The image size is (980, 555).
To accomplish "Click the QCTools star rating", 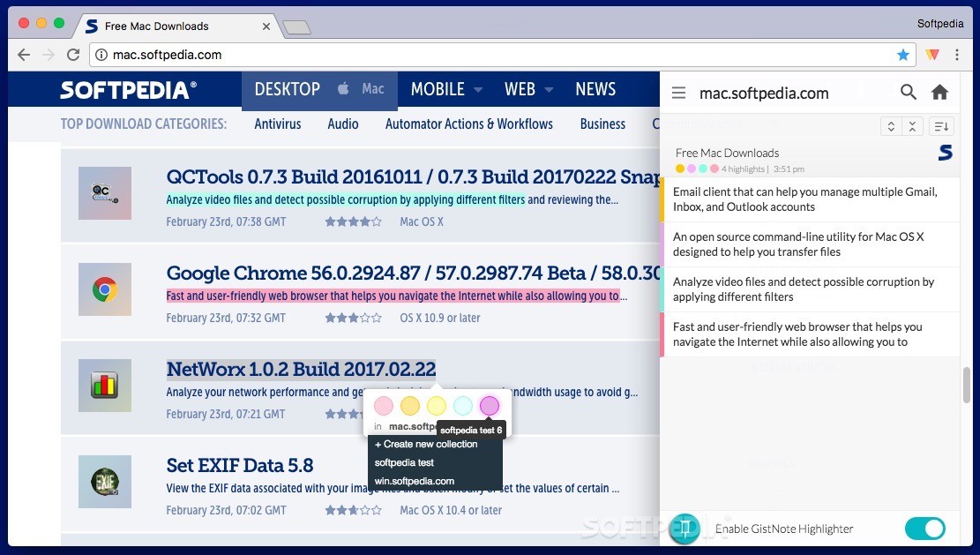I will pos(353,221).
